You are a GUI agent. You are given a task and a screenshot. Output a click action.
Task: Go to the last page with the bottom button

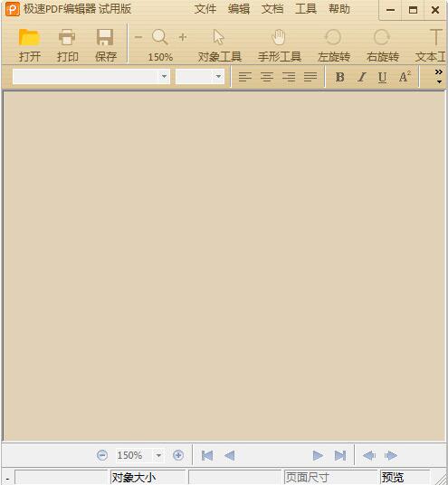point(340,455)
